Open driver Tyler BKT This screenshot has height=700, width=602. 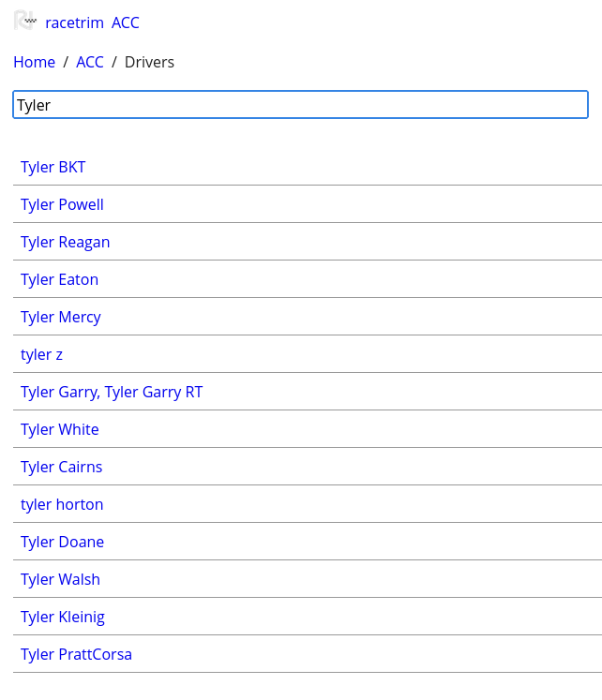[53, 167]
